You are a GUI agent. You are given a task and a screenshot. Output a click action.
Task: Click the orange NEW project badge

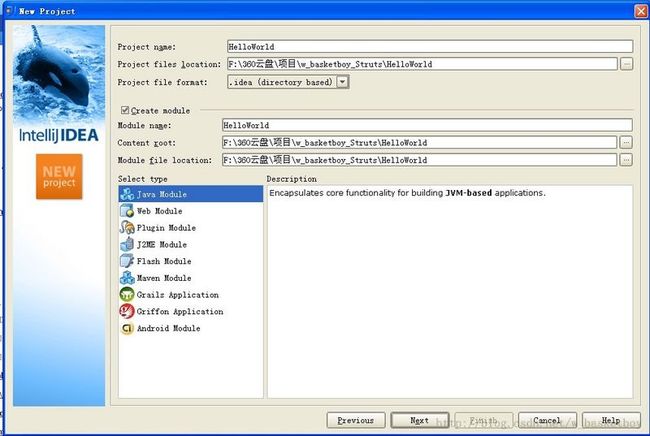point(59,177)
